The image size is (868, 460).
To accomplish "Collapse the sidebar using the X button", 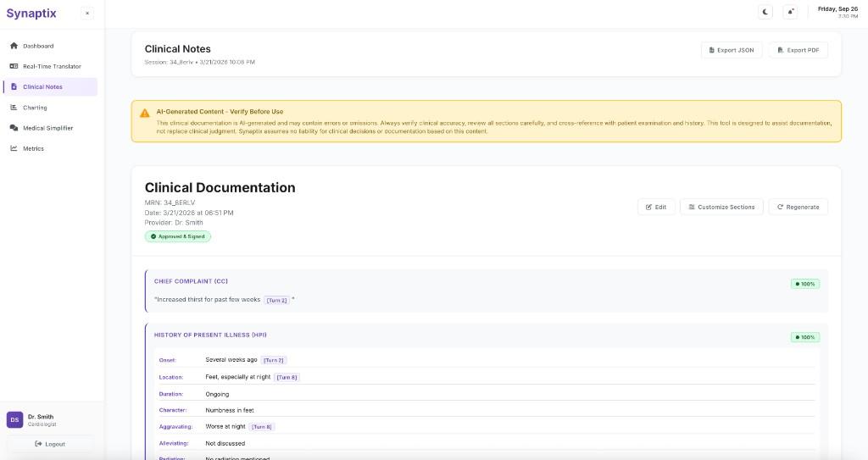I will coord(87,14).
